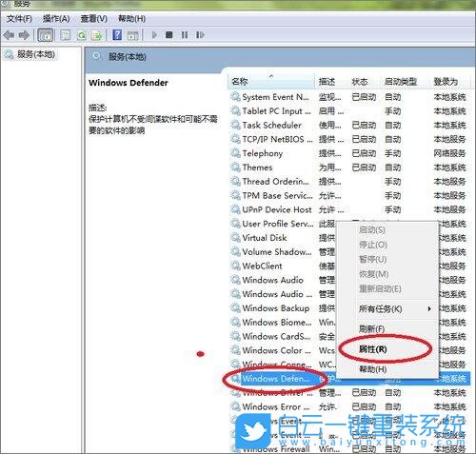Click the properties sheet toolbar icon
This screenshot has width=476, height=454.
[66, 35]
